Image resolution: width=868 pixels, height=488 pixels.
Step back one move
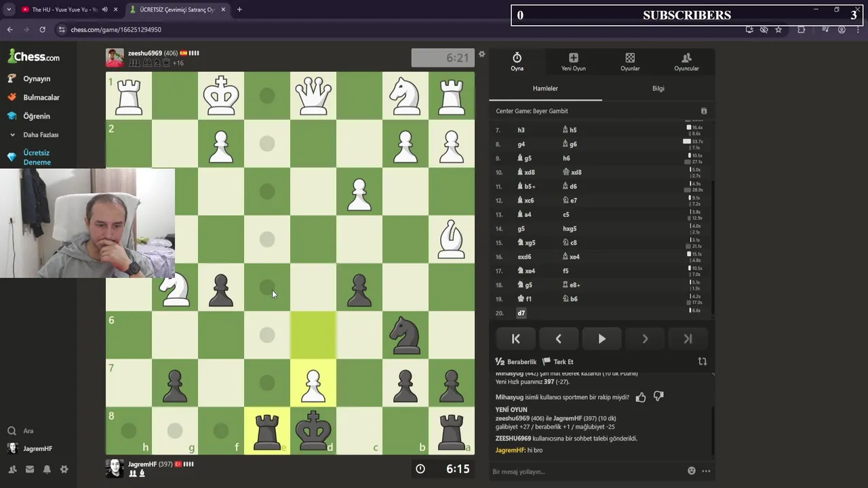coord(558,339)
